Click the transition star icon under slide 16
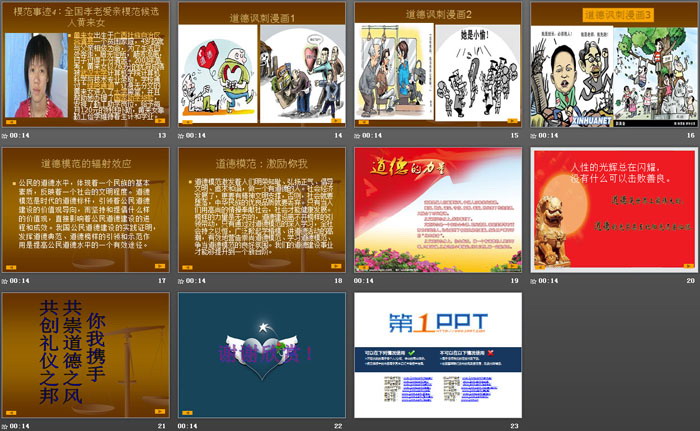Image resolution: width=700 pixels, height=431 pixels. pos(533,135)
